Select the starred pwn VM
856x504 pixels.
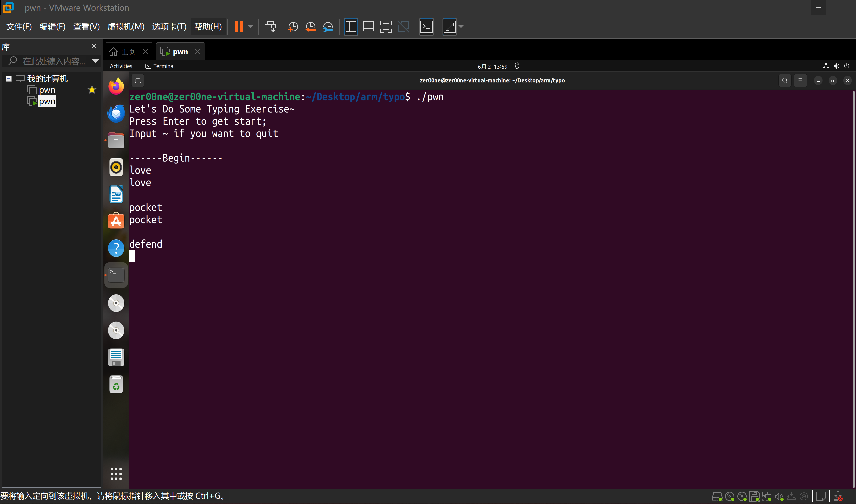pyautogui.click(x=47, y=90)
